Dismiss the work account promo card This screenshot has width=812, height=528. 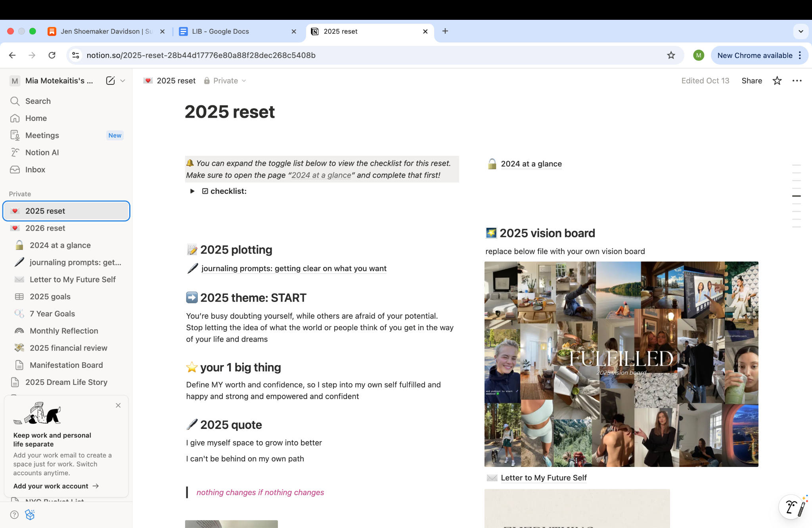pos(118,405)
